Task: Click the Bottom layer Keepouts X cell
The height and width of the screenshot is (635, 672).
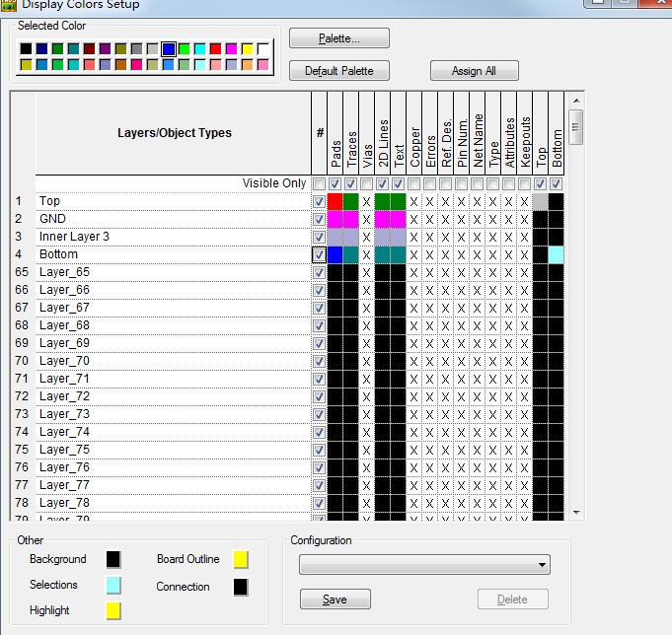Action: click(524, 254)
